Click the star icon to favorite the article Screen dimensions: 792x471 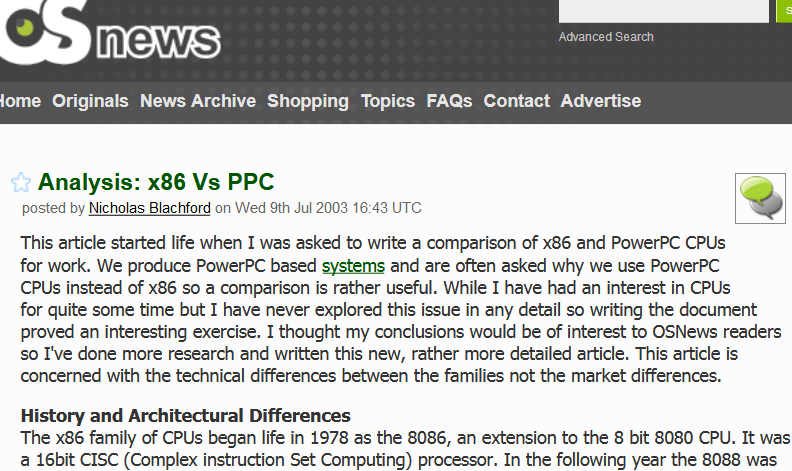tap(21, 182)
